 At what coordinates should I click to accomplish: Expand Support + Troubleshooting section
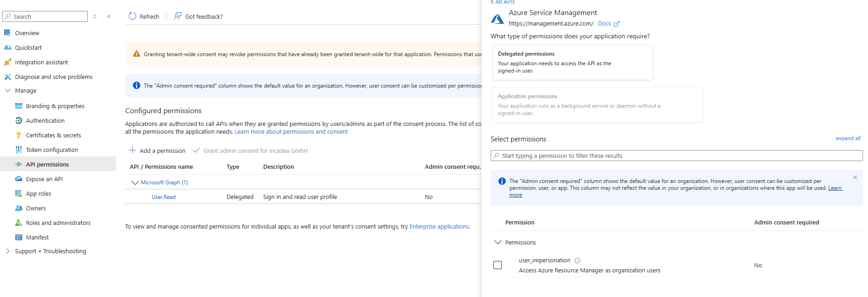pyautogui.click(x=7, y=251)
